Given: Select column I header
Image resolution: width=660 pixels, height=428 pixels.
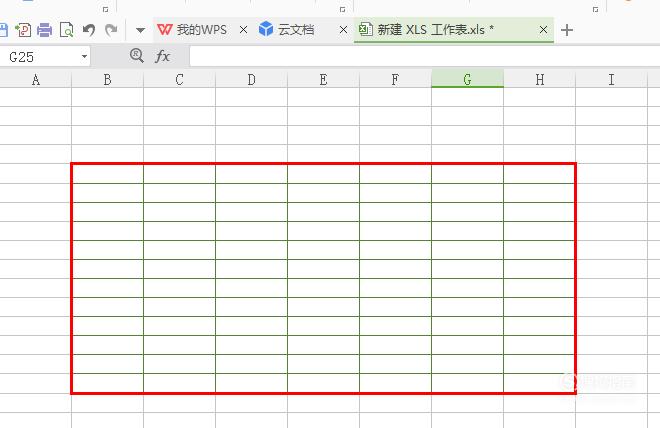Looking at the screenshot, I should tap(611, 79).
